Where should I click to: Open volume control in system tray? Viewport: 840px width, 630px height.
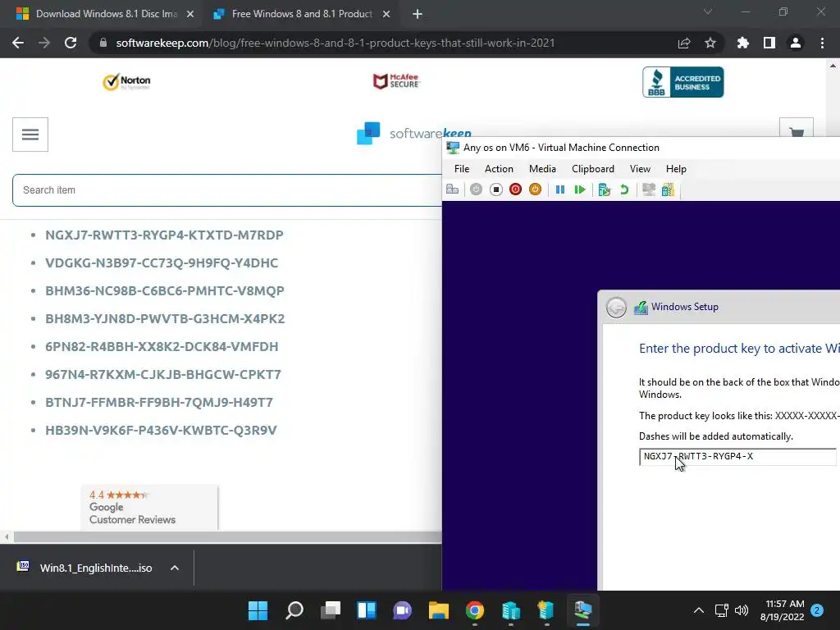point(742,610)
